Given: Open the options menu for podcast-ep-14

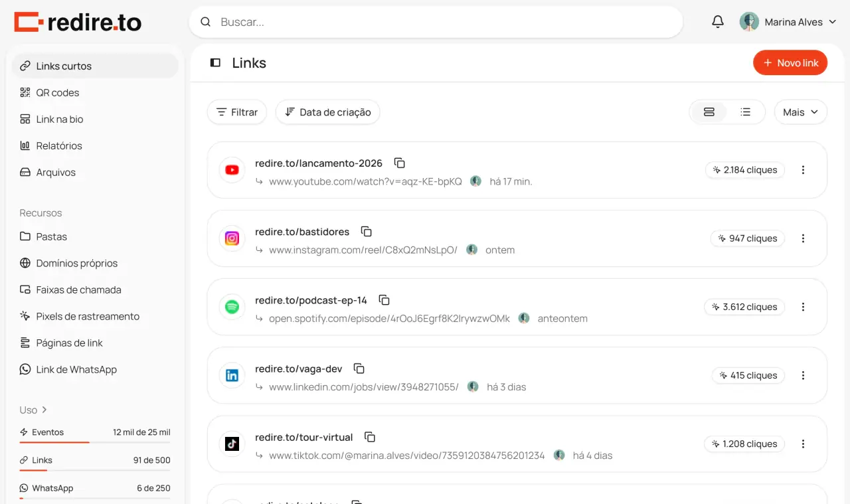Looking at the screenshot, I should pos(803,307).
